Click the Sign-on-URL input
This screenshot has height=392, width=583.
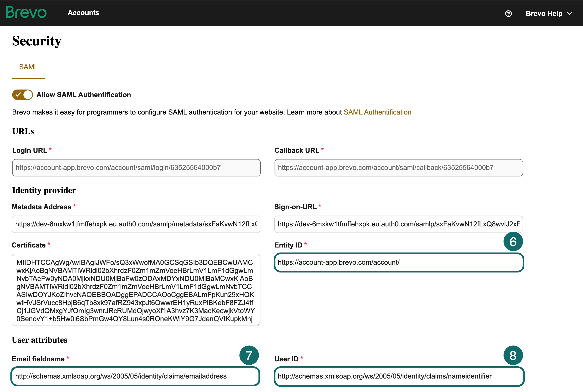[399, 224]
